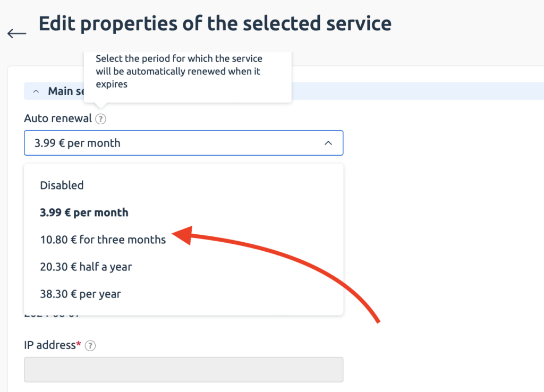Screen dimensions: 544x392
Task: Choose 38.30 € per year renewal
Action: click(80, 294)
